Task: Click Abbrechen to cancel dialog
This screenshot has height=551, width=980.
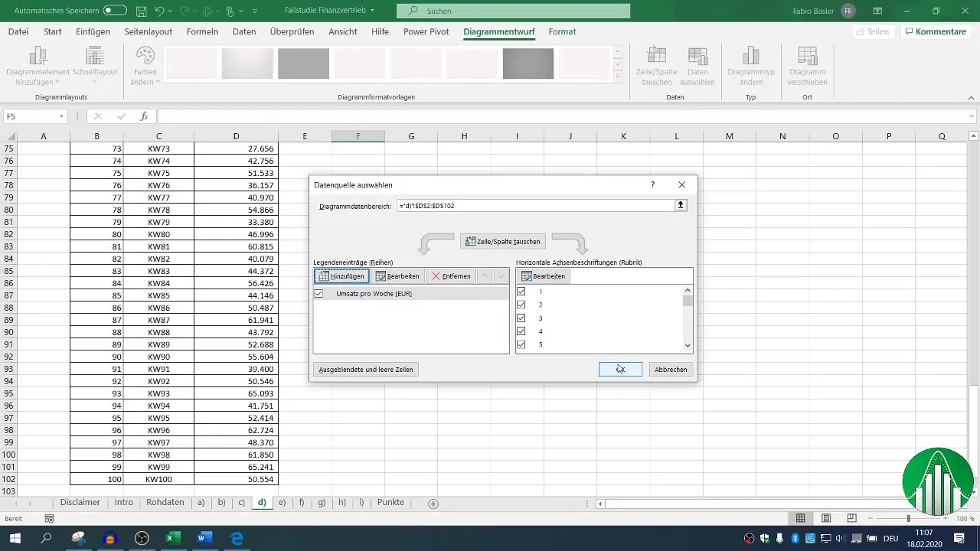Action: point(671,369)
